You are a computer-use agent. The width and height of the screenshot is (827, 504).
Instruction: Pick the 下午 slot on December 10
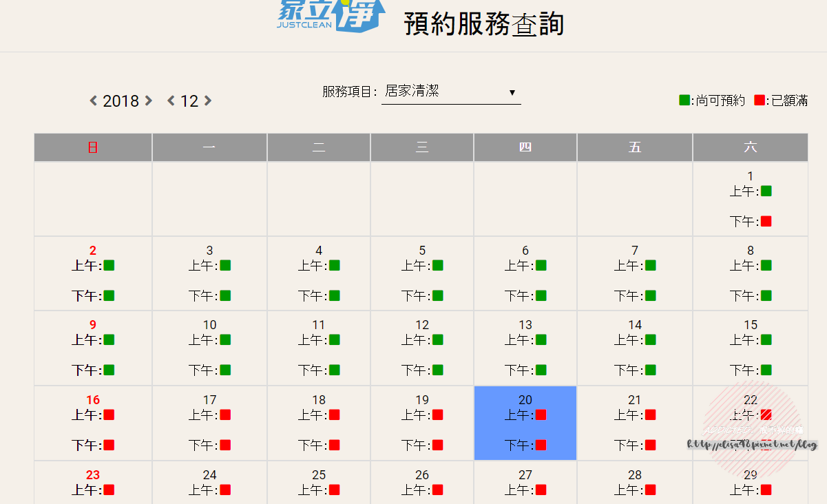point(225,370)
